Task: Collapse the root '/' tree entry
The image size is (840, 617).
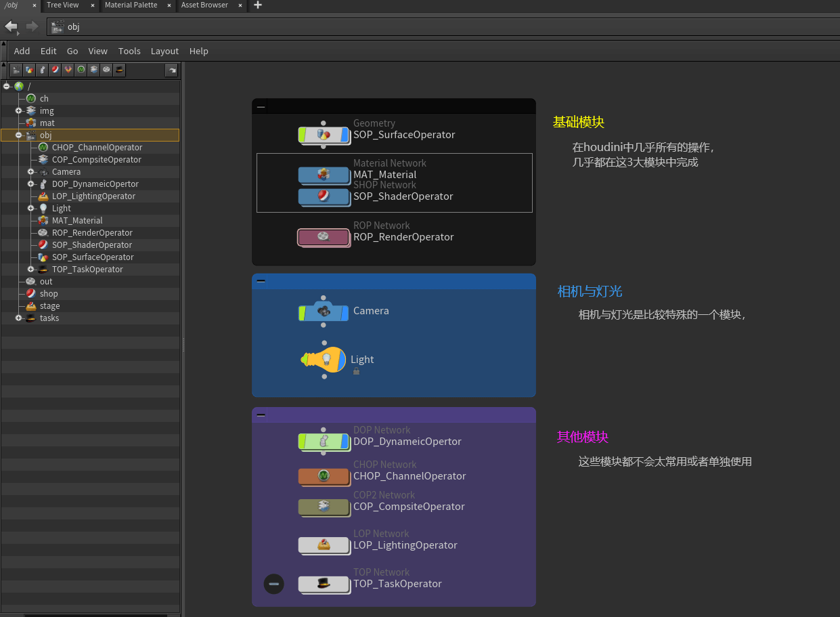Action: (x=7, y=86)
